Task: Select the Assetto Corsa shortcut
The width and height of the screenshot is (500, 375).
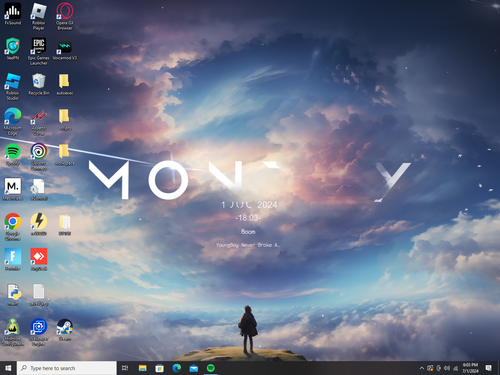Action: pyautogui.click(x=39, y=122)
